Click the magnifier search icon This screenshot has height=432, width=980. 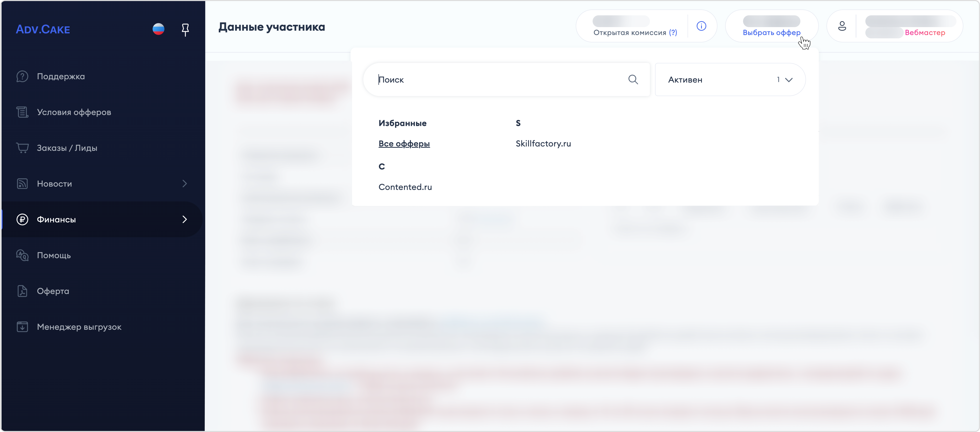[x=633, y=79]
